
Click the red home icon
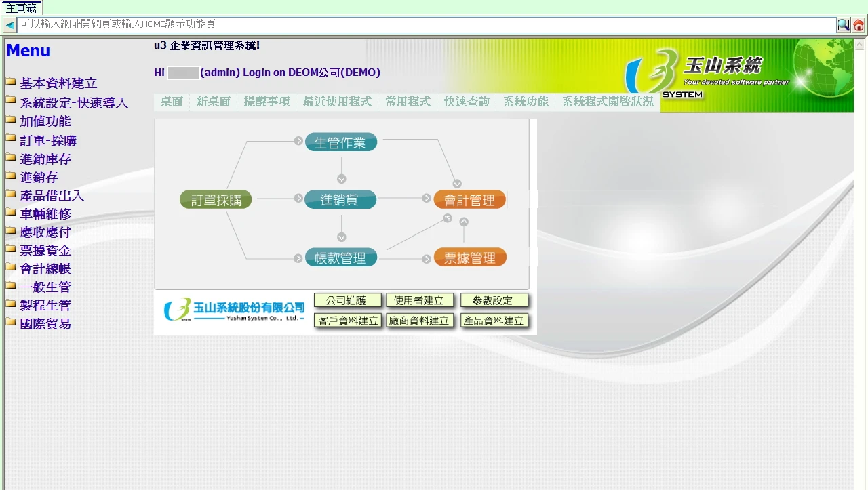(859, 25)
